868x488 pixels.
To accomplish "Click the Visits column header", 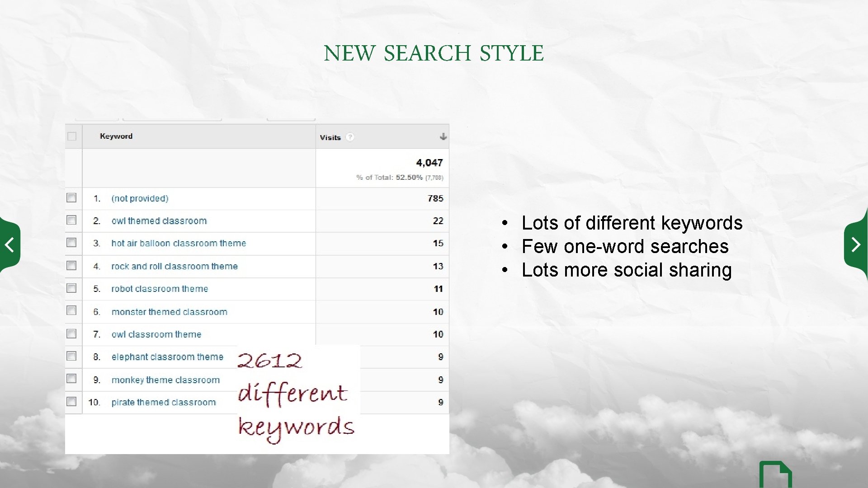I will pyautogui.click(x=330, y=138).
